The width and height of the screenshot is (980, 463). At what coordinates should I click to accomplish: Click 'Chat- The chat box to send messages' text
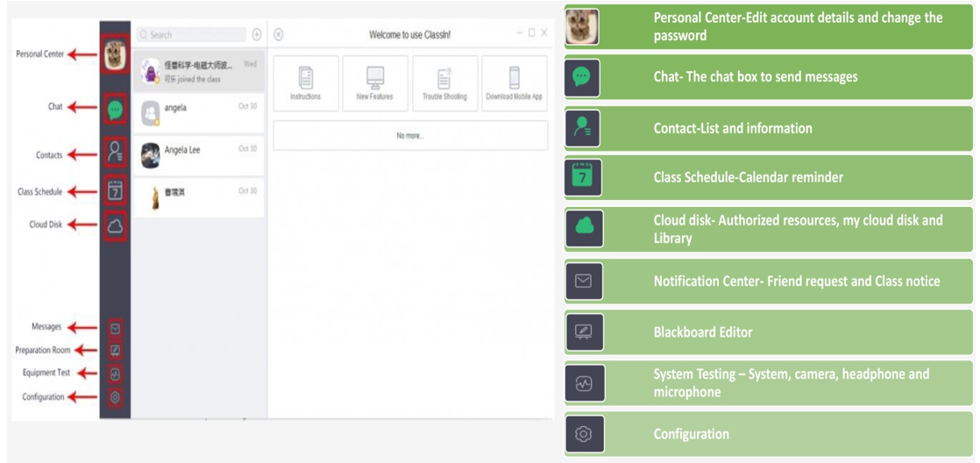point(756,77)
